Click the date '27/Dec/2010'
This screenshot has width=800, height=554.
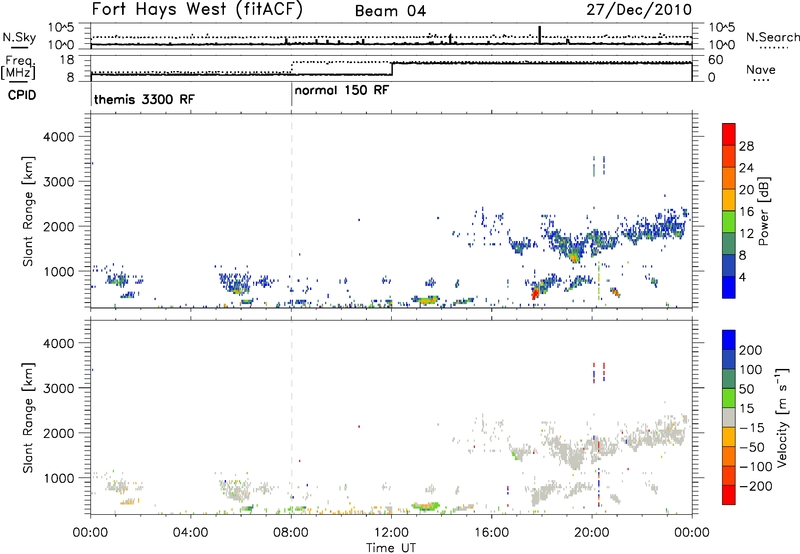coord(639,10)
